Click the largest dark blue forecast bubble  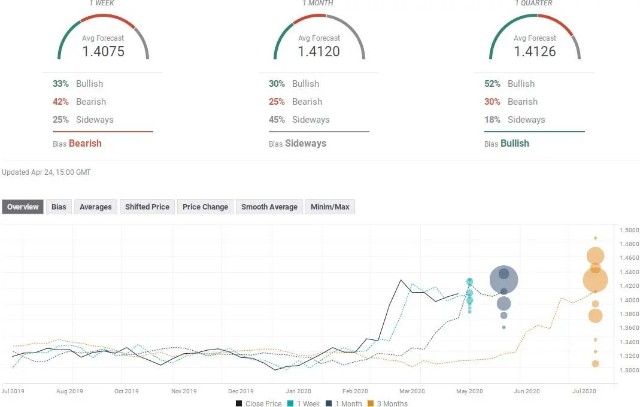504,280
